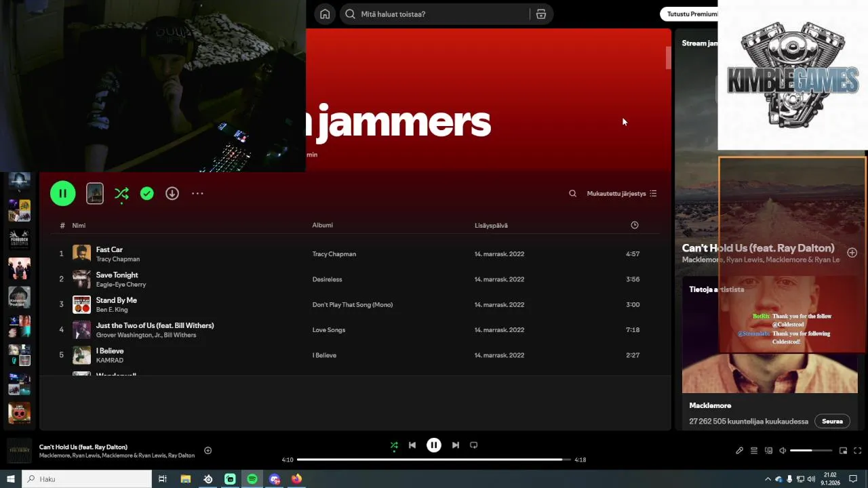Toggle shuffle in the bottom player controls
Screen dimensions: 868x488
tap(394, 445)
